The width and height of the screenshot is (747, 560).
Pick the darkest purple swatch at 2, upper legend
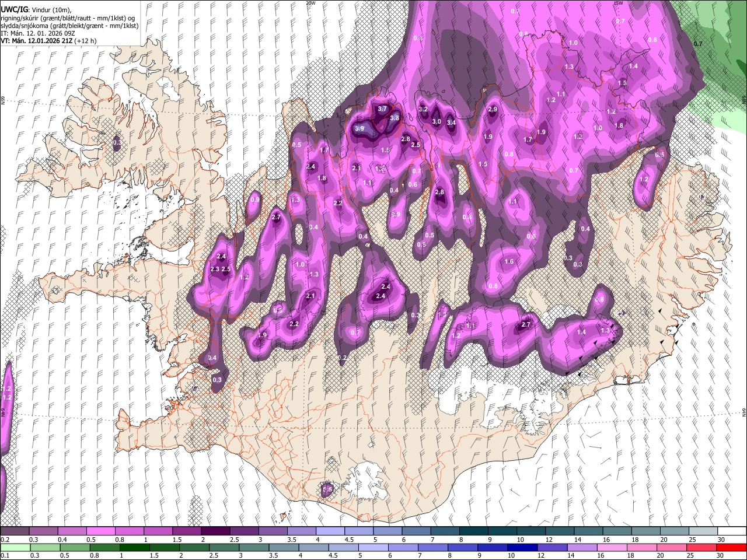[x=215, y=531]
